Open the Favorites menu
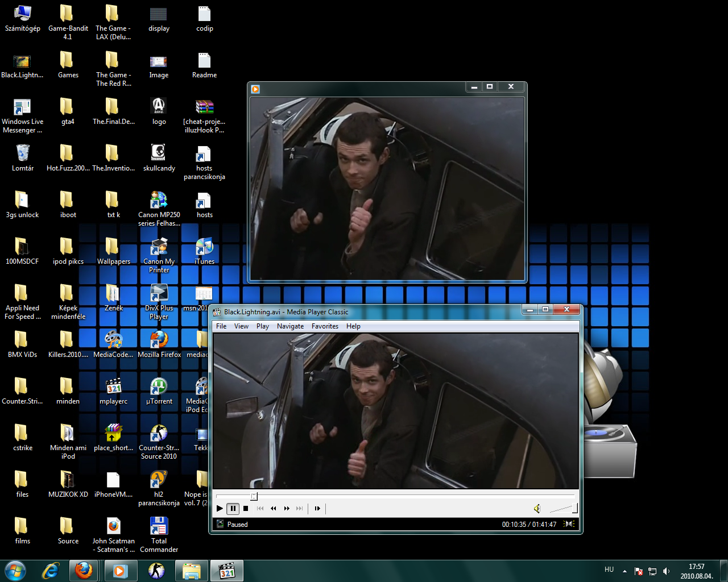Viewport: 728px width, 582px height. 325,326
